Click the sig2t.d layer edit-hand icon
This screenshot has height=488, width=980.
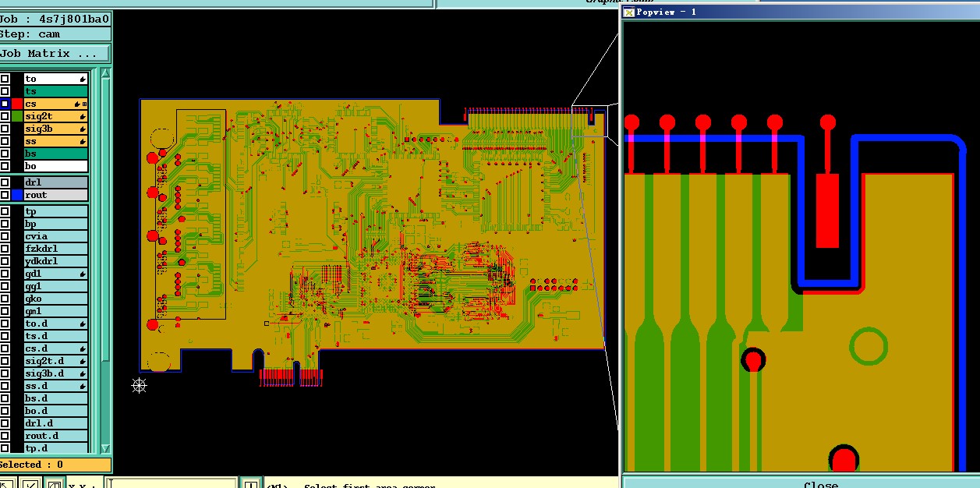pyautogui.click(x=81, y=361)
